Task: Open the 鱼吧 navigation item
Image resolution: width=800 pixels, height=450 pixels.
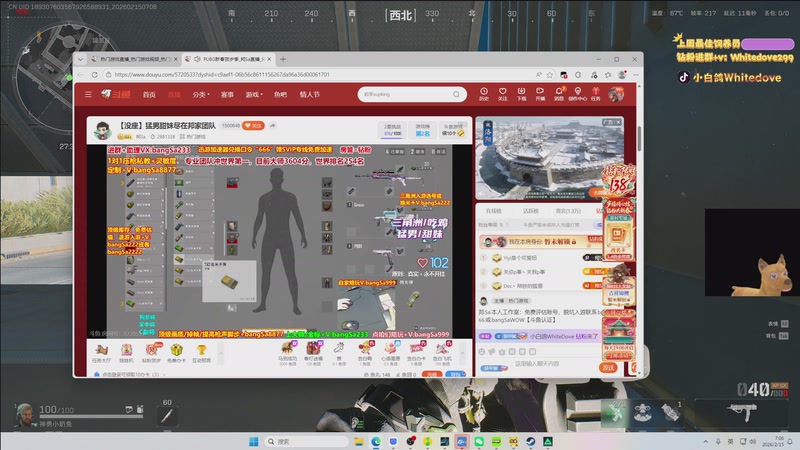Action: pyautogui.click(x=280, y=94)
